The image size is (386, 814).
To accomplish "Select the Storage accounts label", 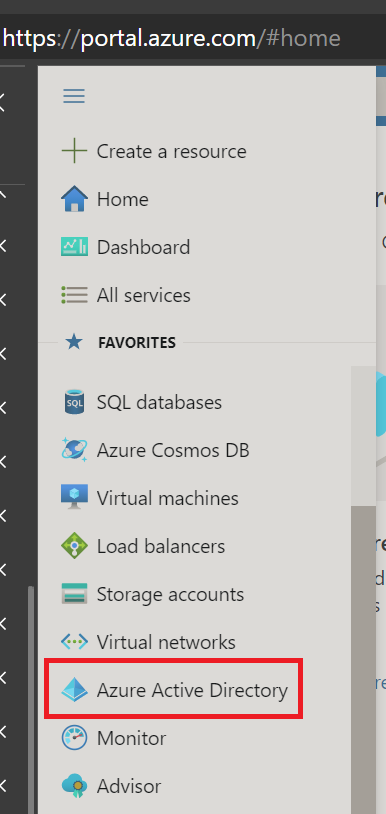I will (x=170, y=594).
